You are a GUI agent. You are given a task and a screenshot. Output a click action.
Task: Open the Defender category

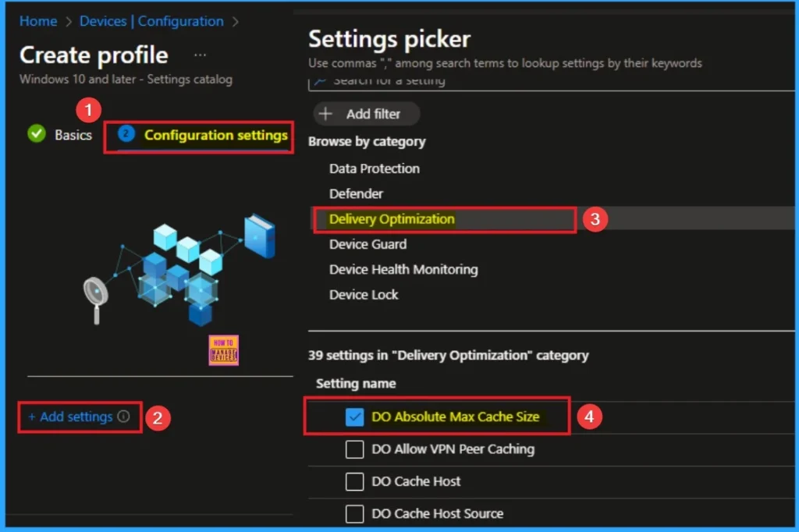point(356,193)
